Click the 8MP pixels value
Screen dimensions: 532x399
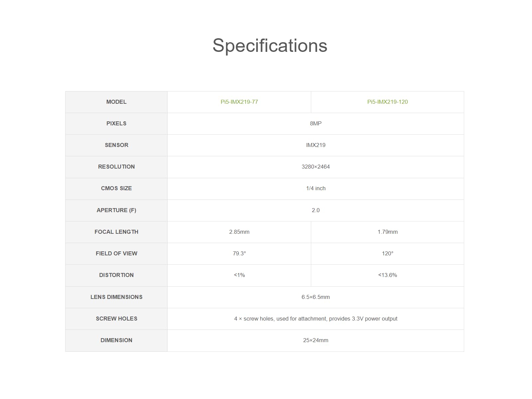pos(316,123)
